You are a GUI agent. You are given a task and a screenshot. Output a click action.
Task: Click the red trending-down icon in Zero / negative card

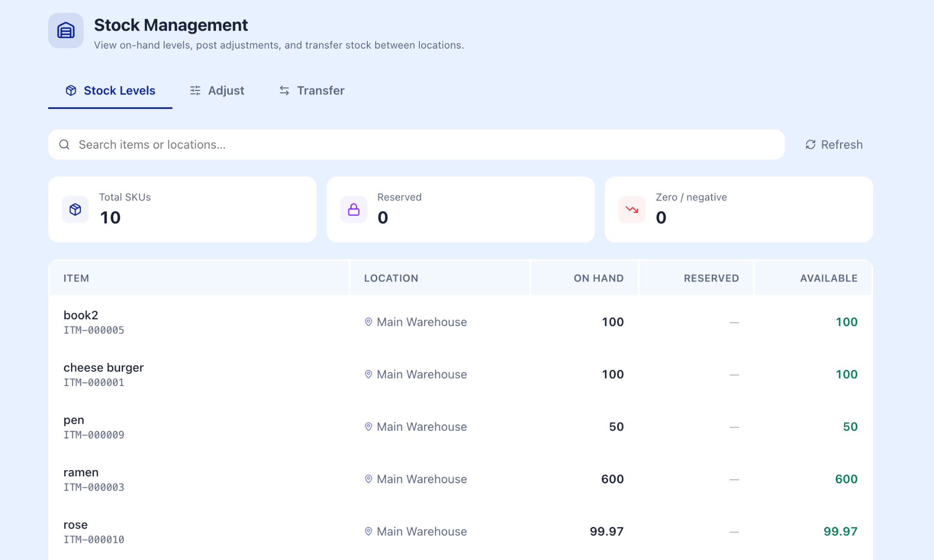pos(632,210)
